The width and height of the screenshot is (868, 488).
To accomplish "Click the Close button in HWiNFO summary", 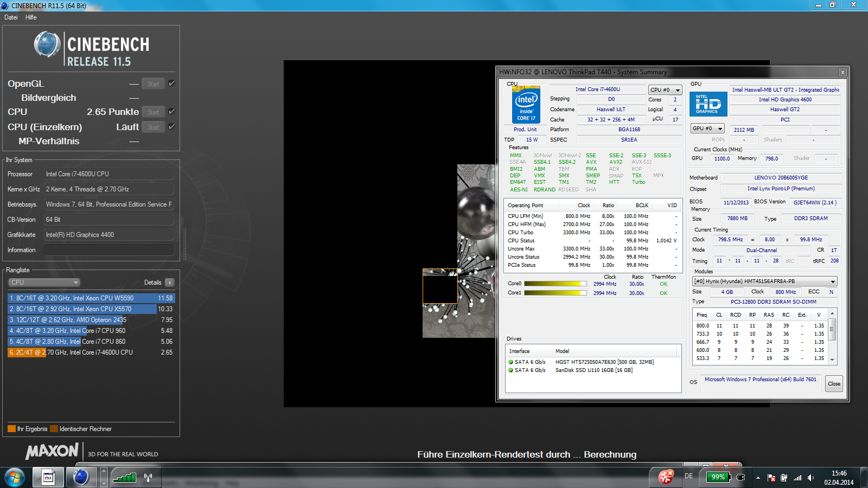I will (834, 383).
